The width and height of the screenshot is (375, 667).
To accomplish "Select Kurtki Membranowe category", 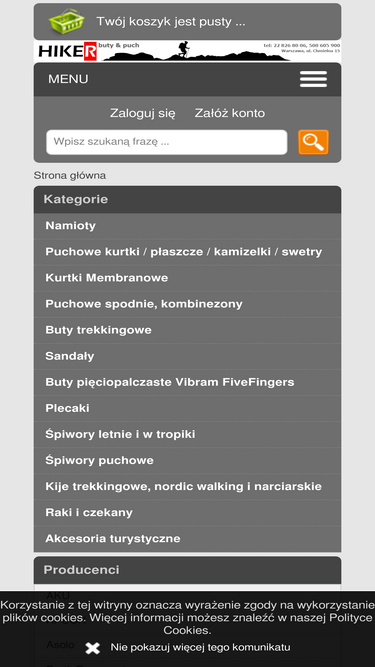I will (188, 278).
